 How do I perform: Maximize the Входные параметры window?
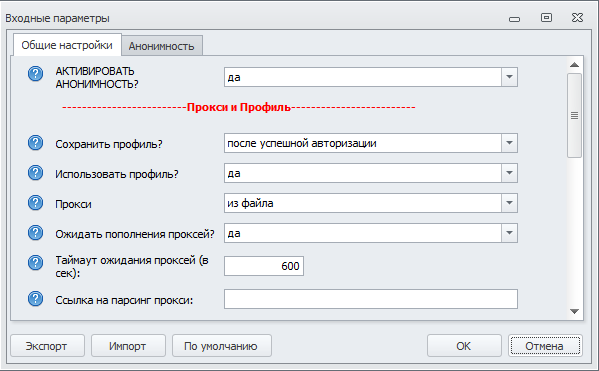546,18
